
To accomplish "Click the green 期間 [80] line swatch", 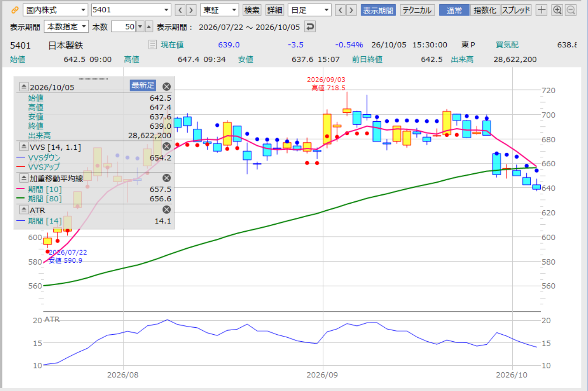I will pyautogui.click(x=21, y=199).
